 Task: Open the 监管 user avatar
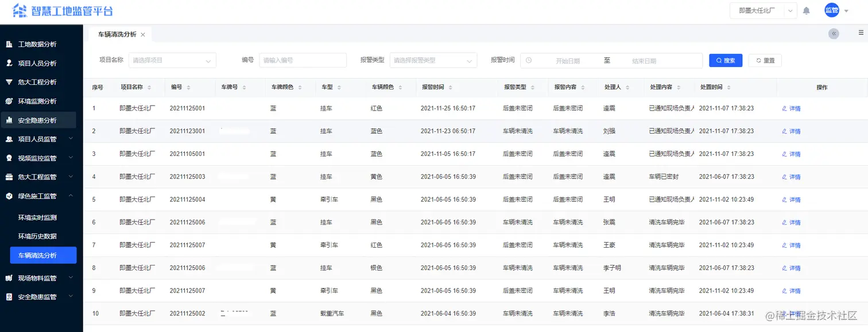coord(831,10)
